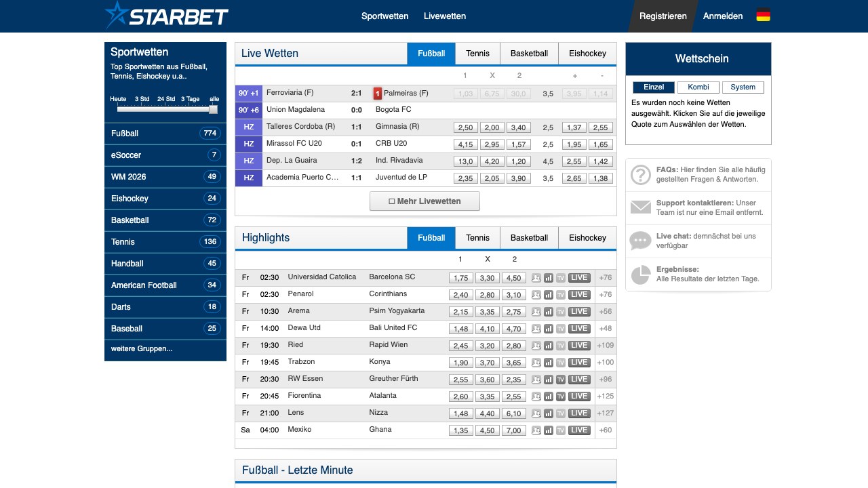The height and width of the screenshot is (488, 868).
Task: Select the Kombi bet type
Action: point(698,87)
